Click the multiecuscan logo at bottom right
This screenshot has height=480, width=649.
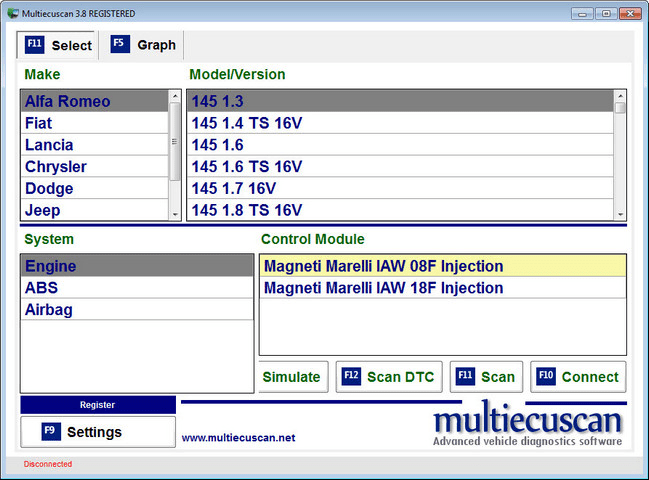527,426
